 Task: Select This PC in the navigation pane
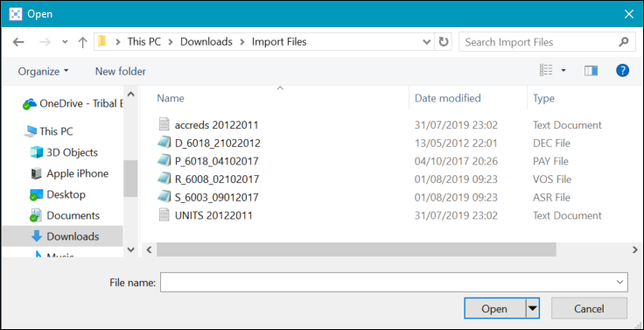click(x=48, y=131)
